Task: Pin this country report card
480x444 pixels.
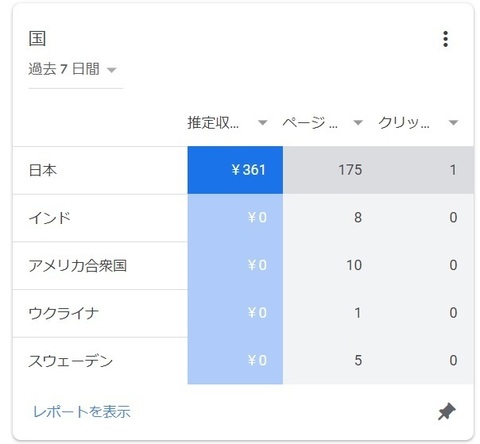Action: [447, 411]
